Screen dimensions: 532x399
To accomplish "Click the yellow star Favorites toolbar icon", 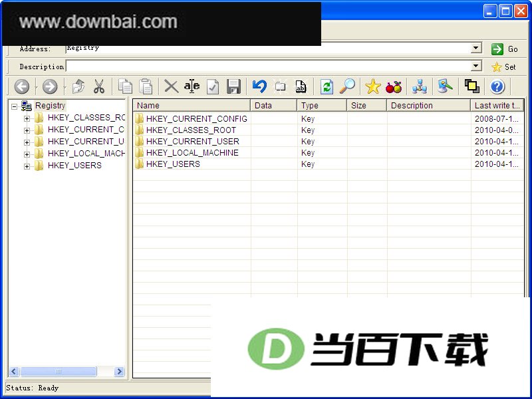I will click(372, 86).
